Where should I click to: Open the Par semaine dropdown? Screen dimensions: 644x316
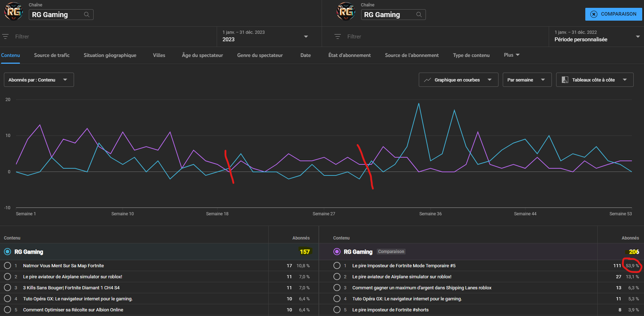[527, 80]
